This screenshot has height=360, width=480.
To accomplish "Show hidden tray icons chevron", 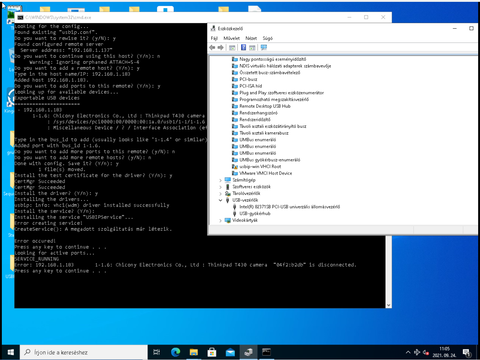I will tap(408, 352).
